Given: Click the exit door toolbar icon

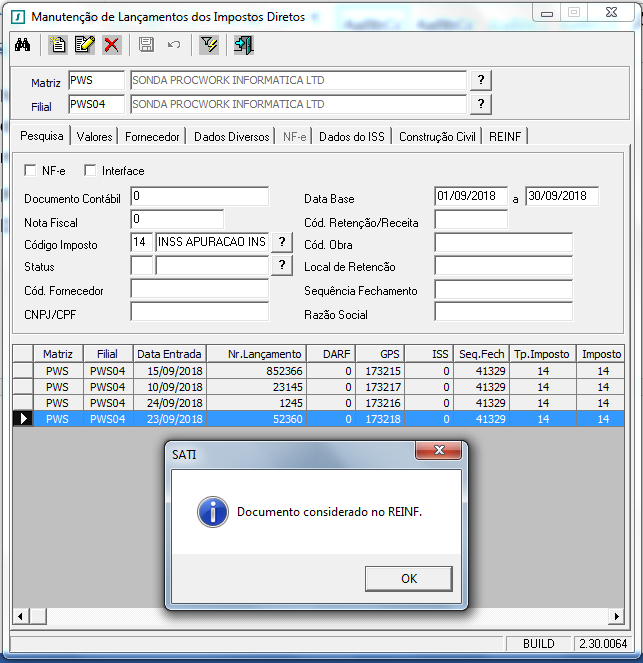Looking at the screenshot, I should point(244,45).
